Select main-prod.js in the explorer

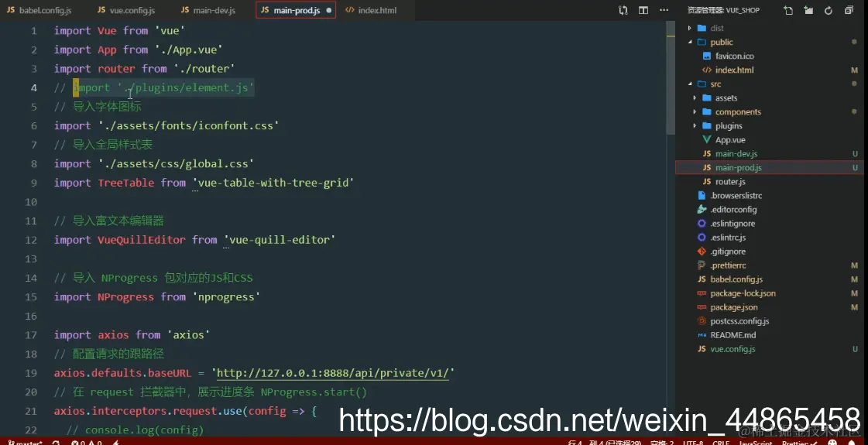coord(739,167)
